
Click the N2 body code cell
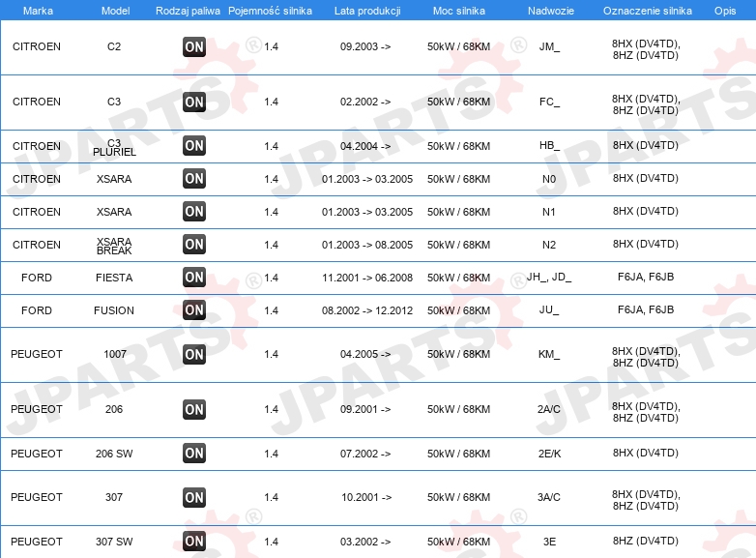point(549,245)
